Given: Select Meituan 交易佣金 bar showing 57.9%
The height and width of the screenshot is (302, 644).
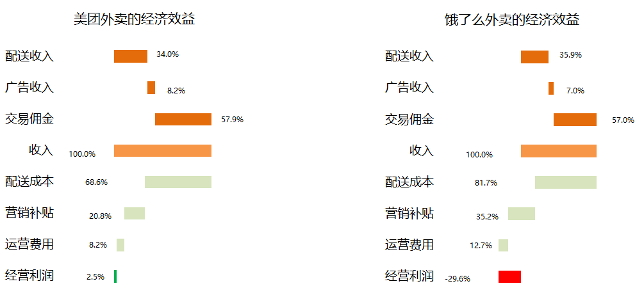Looking at the screenshot, I should click(183, 120).
